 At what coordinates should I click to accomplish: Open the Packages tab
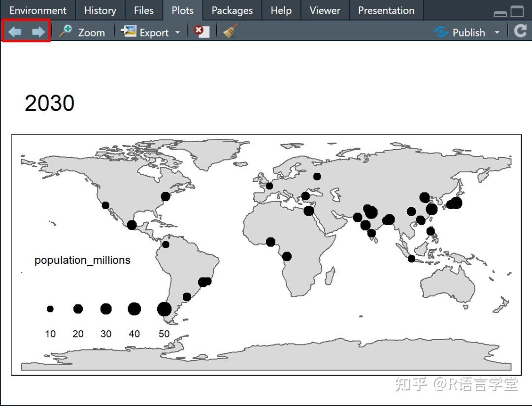coord(232,10)
